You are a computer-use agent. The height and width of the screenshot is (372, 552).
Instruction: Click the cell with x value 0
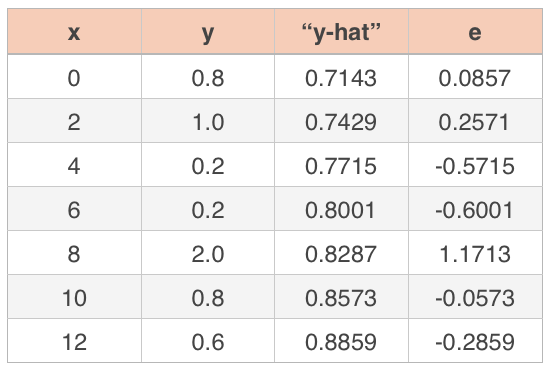tap(74, 77)
